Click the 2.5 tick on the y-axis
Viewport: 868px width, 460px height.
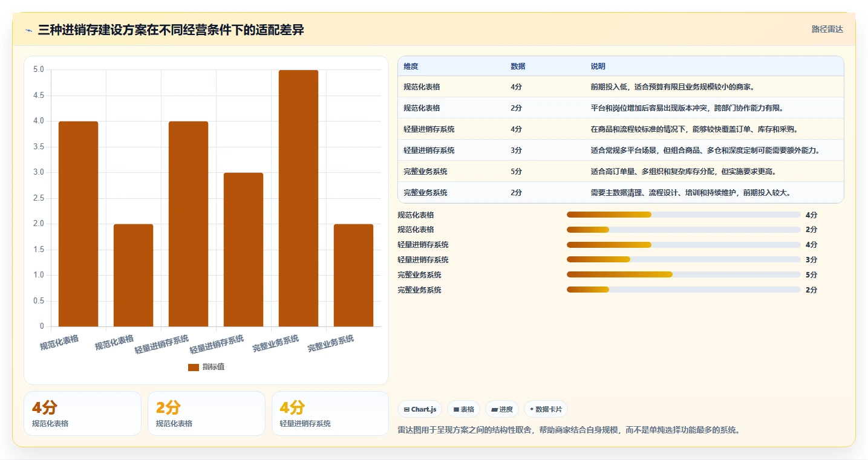(x=38, y=198)
